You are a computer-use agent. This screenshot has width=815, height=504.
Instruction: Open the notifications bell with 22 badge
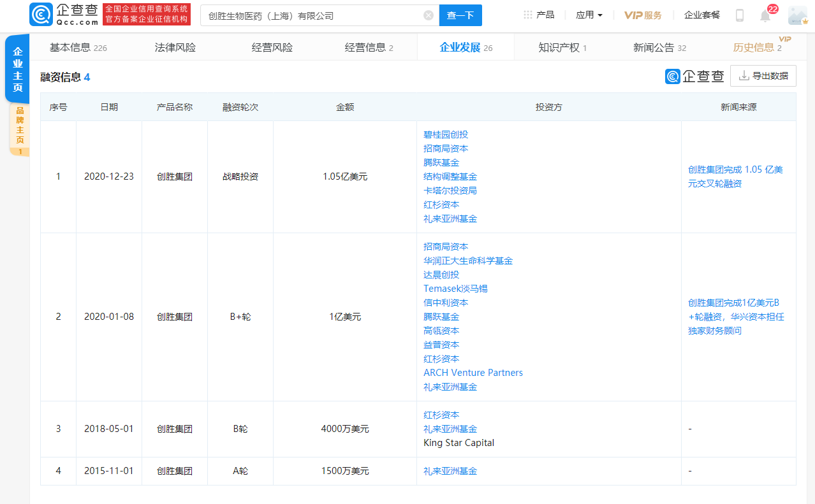[x=765, y=15]
